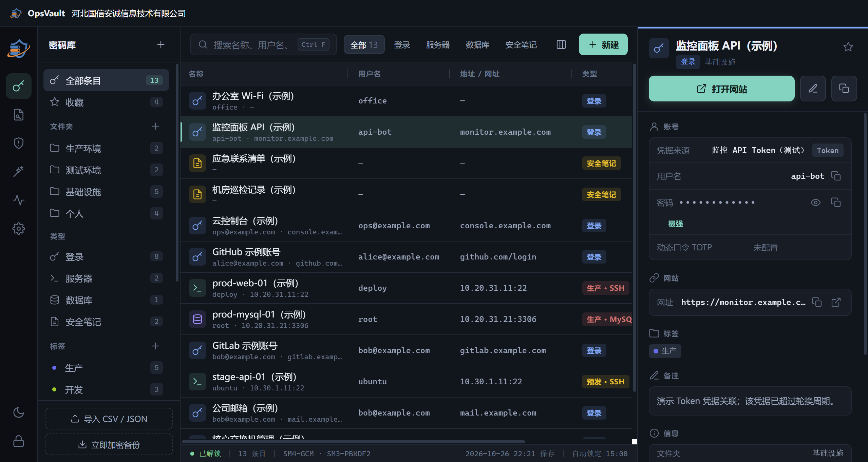Add a new tag with the plus beside 标签
Screen dimensions: 868x462
coord(155,346)
